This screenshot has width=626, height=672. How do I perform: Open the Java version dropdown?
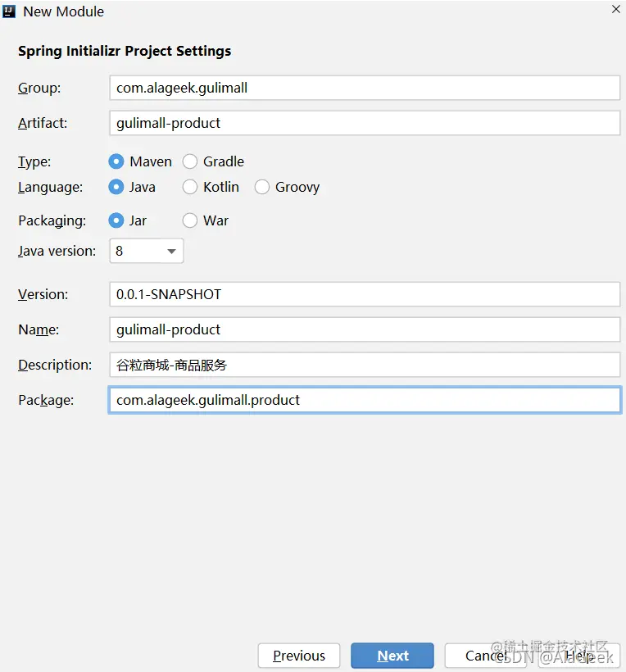pos(147,251)
